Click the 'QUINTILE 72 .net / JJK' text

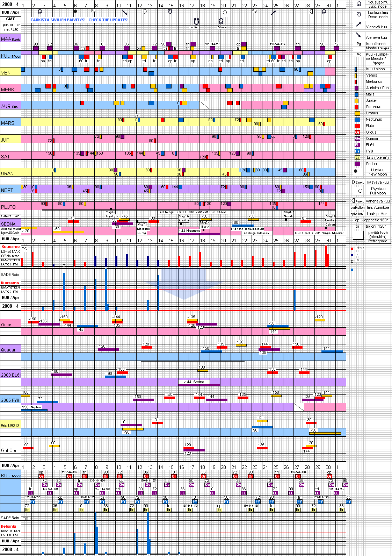click(x=10, y=27)
